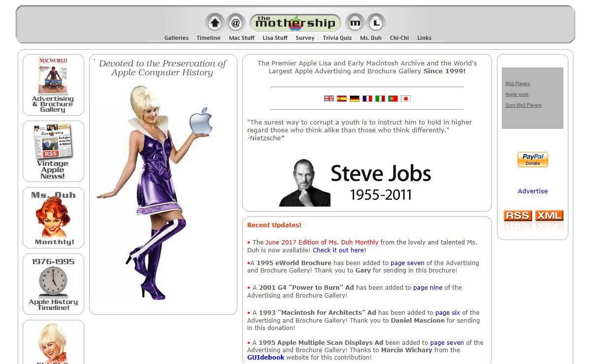Viewport: 591px width, 364px height.
Task: Click the '2001 G4 "Power to Burn" Ad' text
Action: pyautogui.click(x=305, y=288)
